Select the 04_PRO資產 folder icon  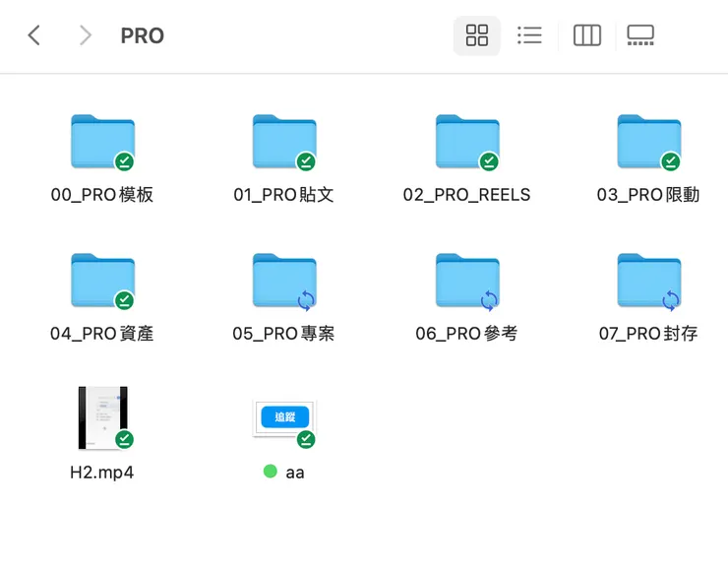(102, 281)
